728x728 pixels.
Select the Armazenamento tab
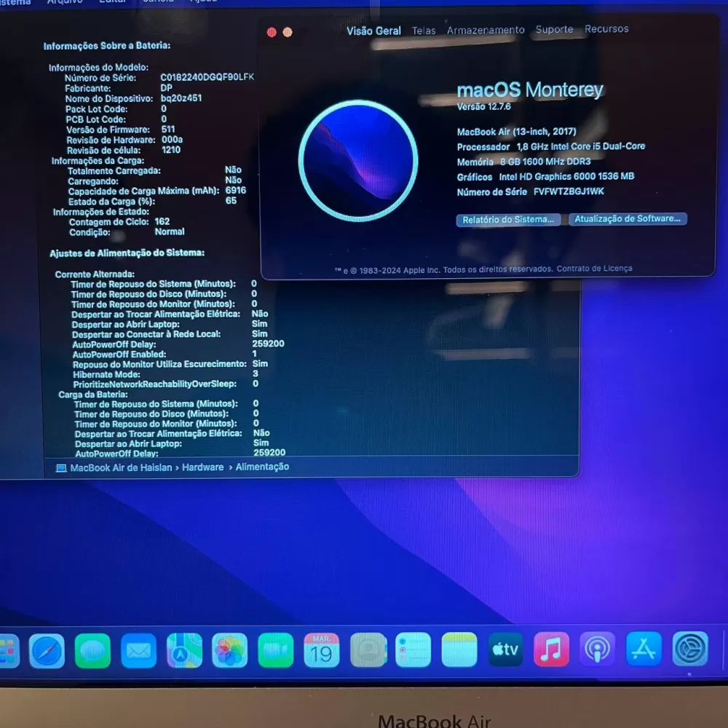(486, 30)
